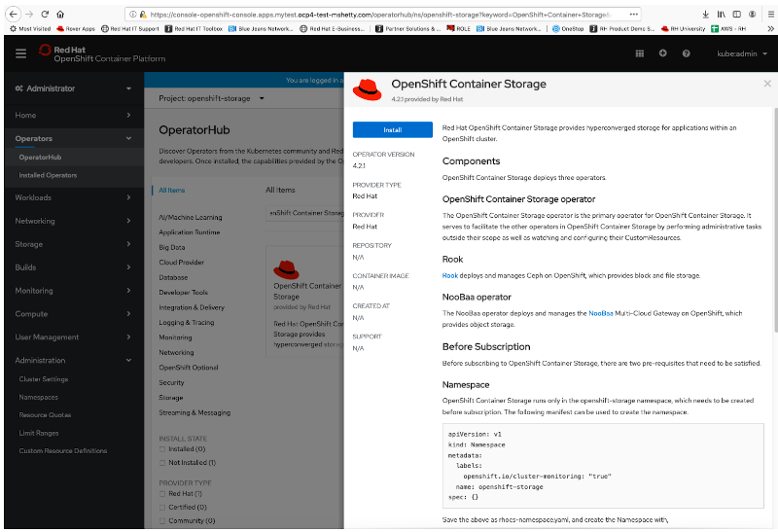Click browser forward arrow
This screenshot has height=532, width=778.
coord(29,14)
